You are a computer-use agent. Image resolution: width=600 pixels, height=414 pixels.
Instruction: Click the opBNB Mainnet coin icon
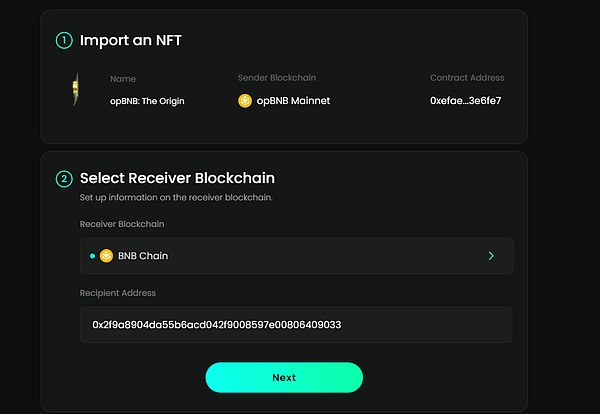pyautogui.click(x=245, y=101)
